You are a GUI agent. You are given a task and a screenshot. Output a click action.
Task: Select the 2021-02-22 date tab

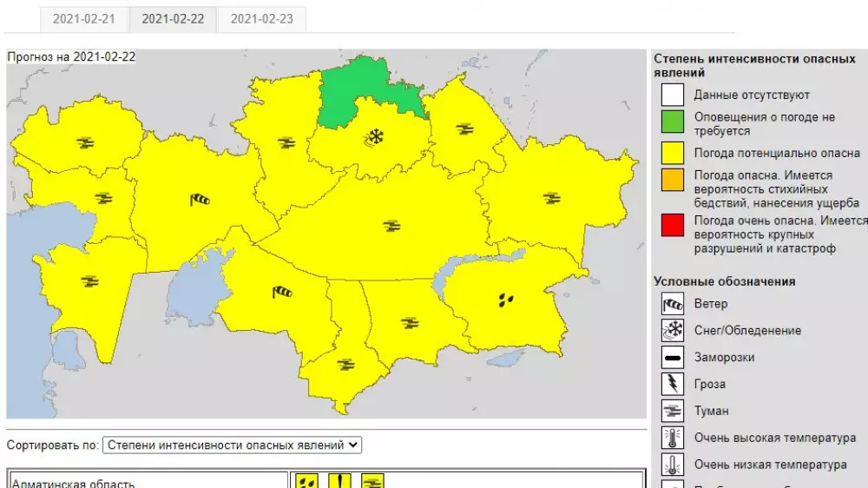click(173, 19)
